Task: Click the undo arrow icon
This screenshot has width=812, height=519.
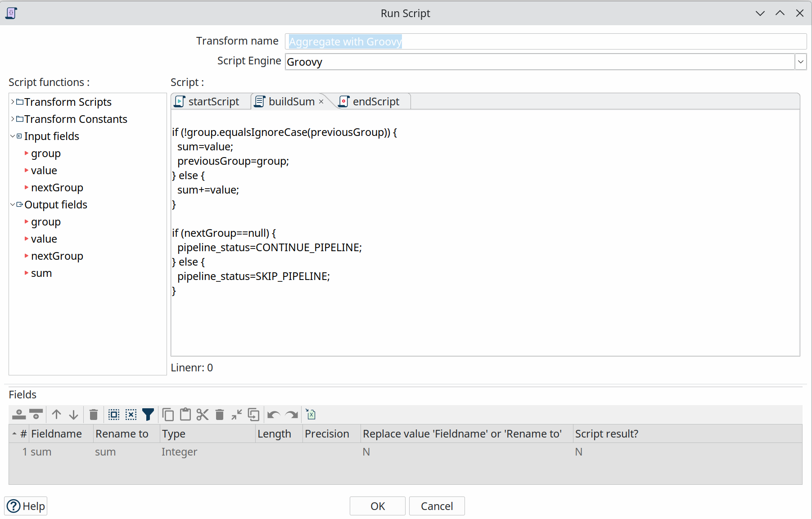Action: click(x=273, y=415)
